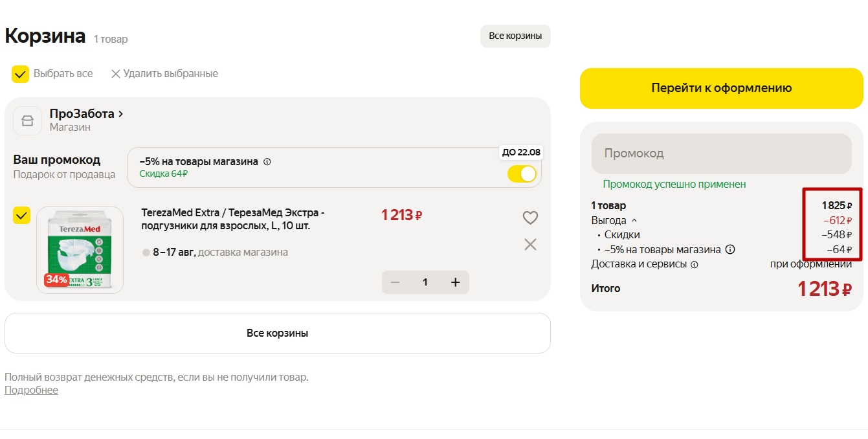868x439 pixels.
Task: Click the wide bottom Все корзины button
Action: [x=277, y=333]
